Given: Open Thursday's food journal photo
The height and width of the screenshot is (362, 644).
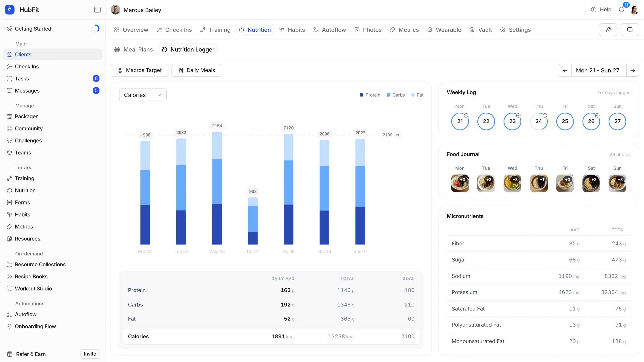Looking at the screenshot, I should coord(539,183).
